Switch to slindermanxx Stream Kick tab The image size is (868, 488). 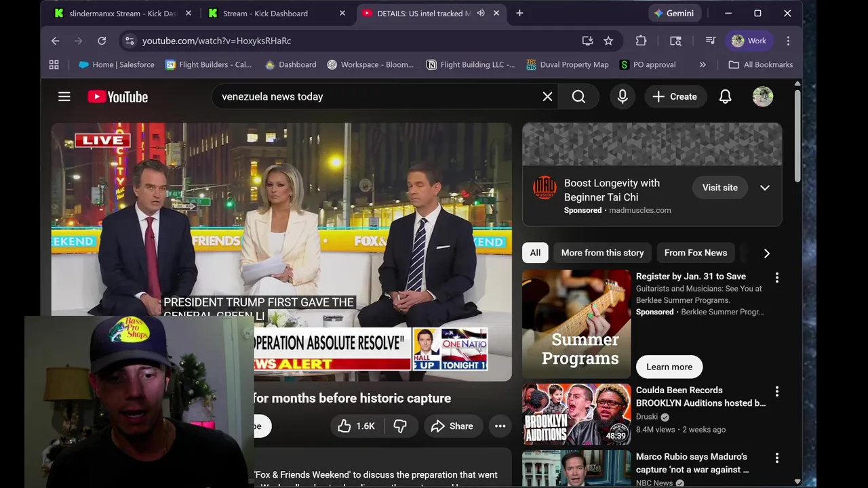(x=123, y=13)
